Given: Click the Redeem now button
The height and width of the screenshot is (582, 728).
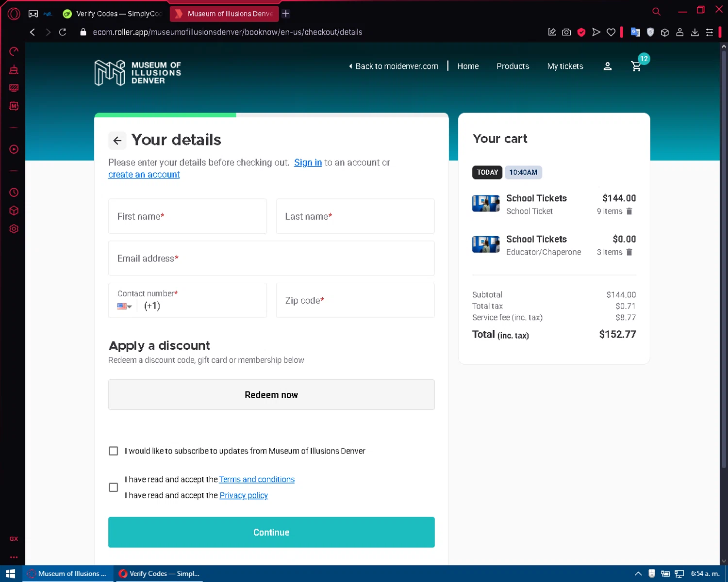Looking at the screenshot, I should tap(271, 395).
